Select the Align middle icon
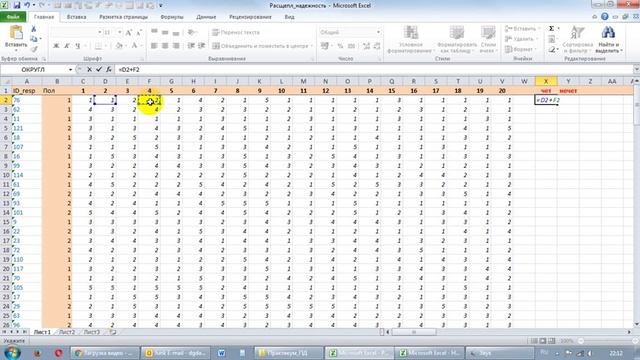This screenshot has height=360, width=640. click(165, 32)
